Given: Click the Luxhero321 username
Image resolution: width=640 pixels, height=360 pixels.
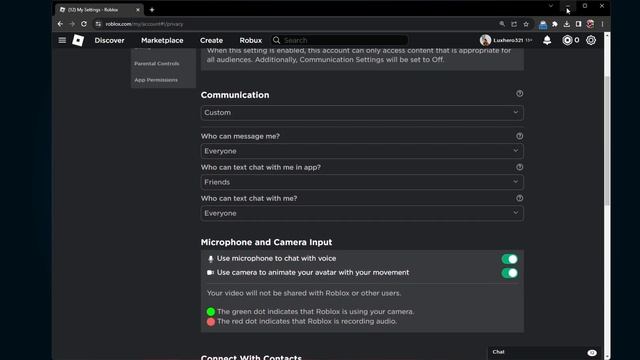Looking at the screenshot, I should [x=508, y=40].
